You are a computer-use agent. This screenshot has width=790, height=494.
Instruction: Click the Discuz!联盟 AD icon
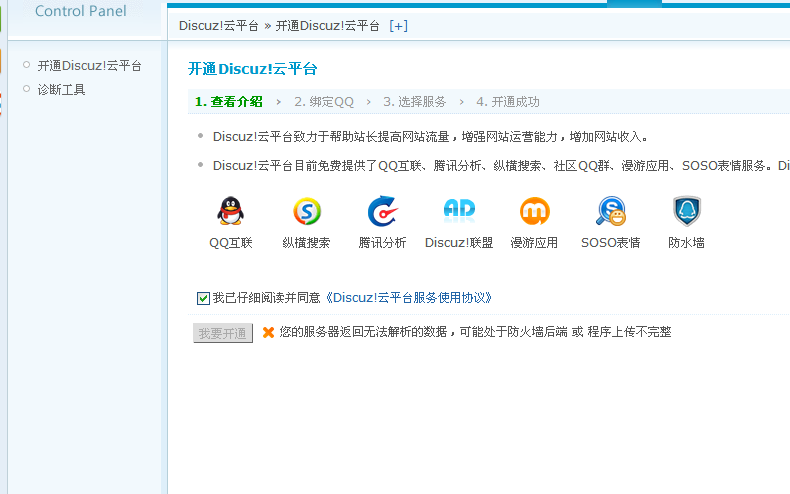[x=459, y=210]
